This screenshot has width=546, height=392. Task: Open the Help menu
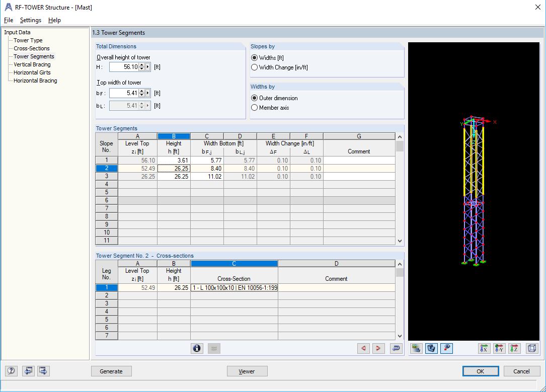[54, 20]
